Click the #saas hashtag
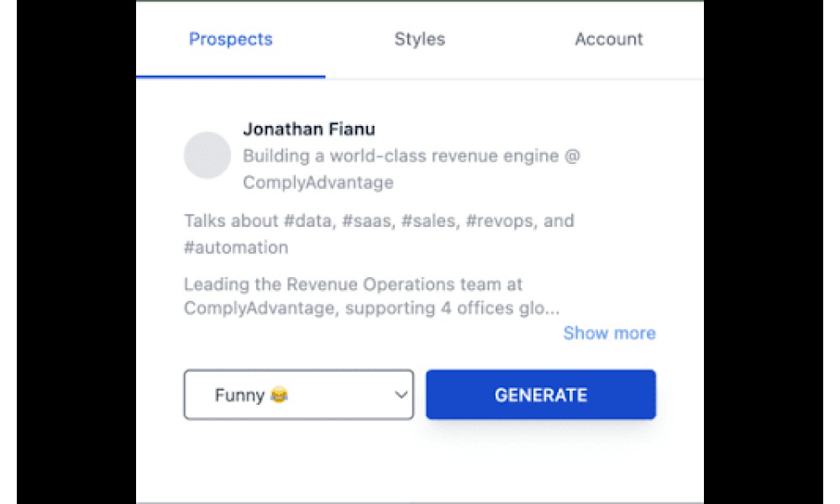 [368, 221]
